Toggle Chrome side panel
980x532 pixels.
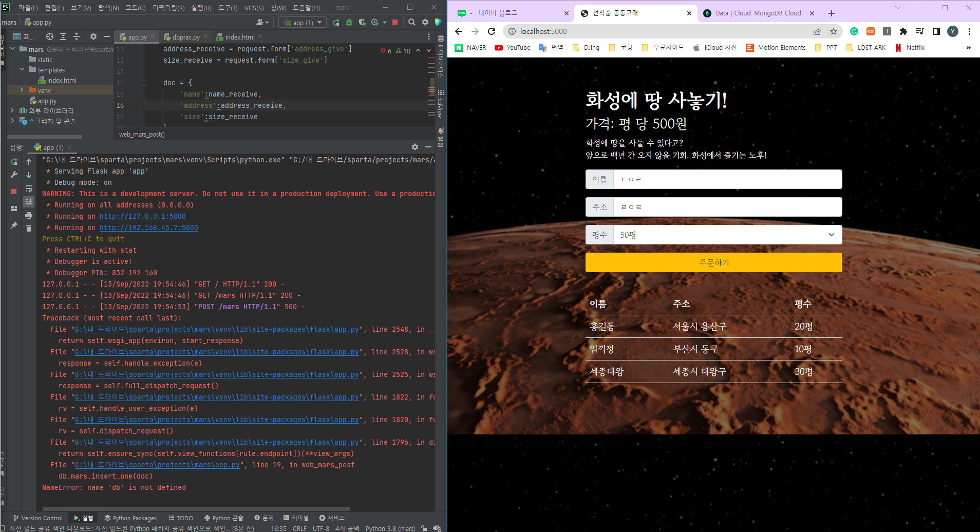coord(936,31)
